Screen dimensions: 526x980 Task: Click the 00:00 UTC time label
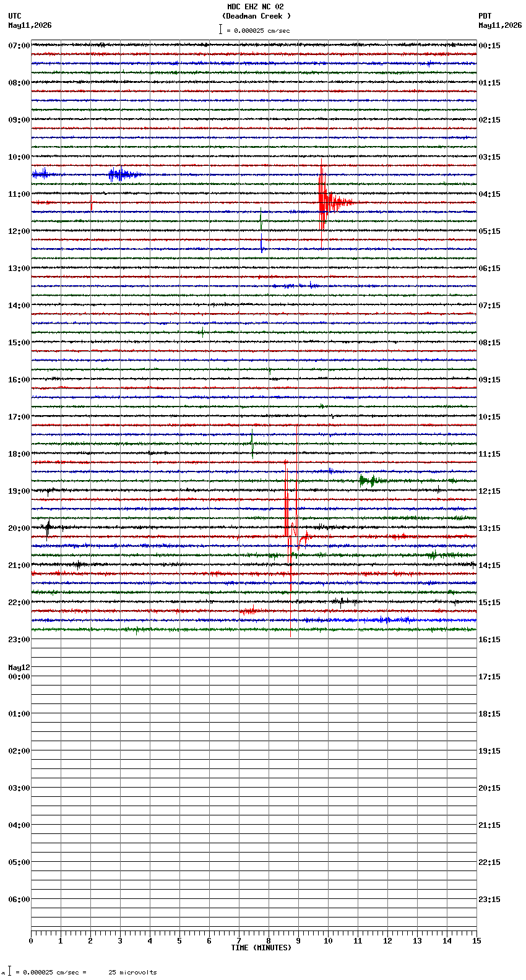(x=19, y=677)
